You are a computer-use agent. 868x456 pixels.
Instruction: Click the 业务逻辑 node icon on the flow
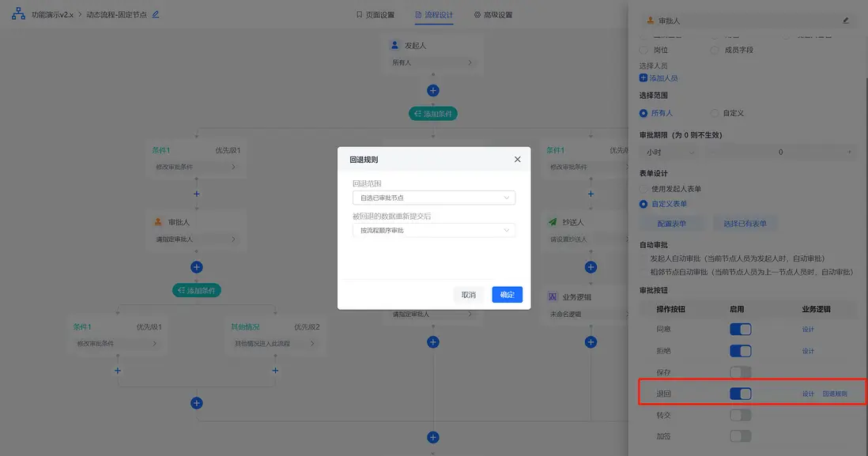(x=552, y=295)
